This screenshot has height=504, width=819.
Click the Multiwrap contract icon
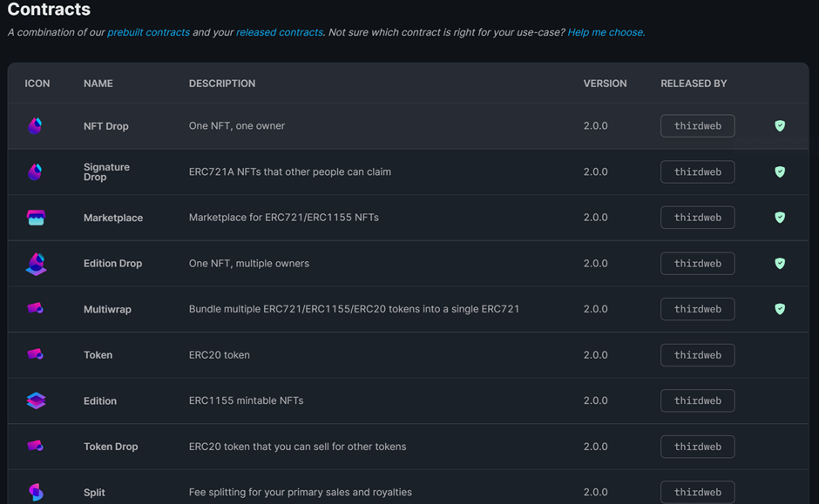click(x=35, y=309)
